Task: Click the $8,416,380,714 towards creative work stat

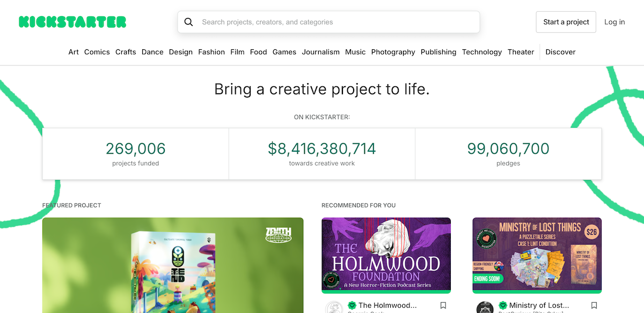Action: click(x=322, y=153)
